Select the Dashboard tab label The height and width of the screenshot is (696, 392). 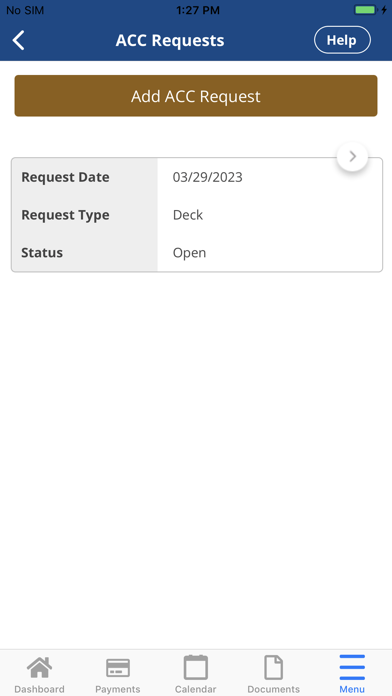pos(40,689)
